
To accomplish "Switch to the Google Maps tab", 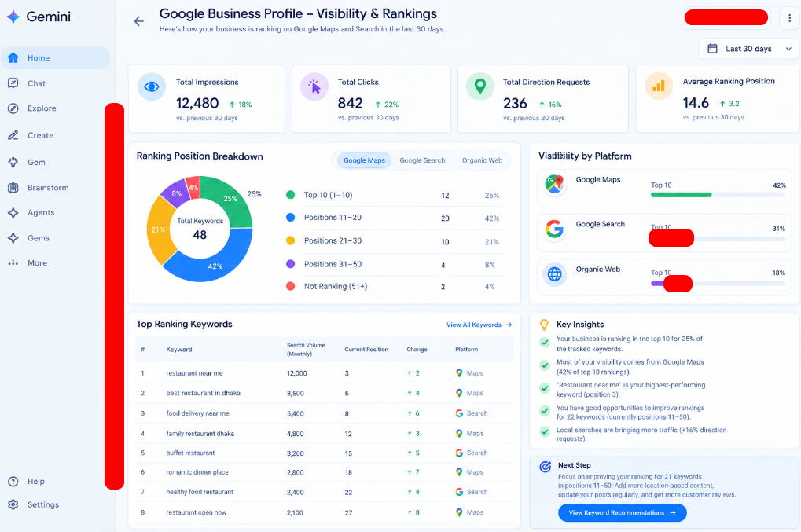I will pyautogui.click(x=364, y=160).
